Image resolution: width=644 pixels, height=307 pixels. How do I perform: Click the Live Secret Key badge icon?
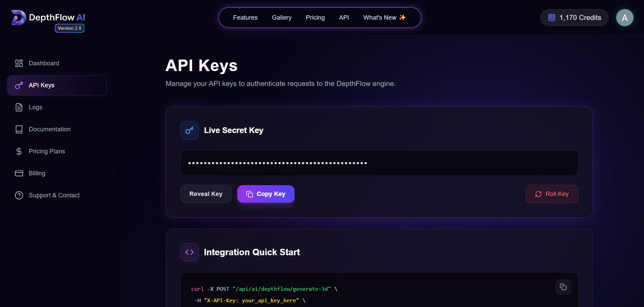pyautogui.click(x=189, y=130)
